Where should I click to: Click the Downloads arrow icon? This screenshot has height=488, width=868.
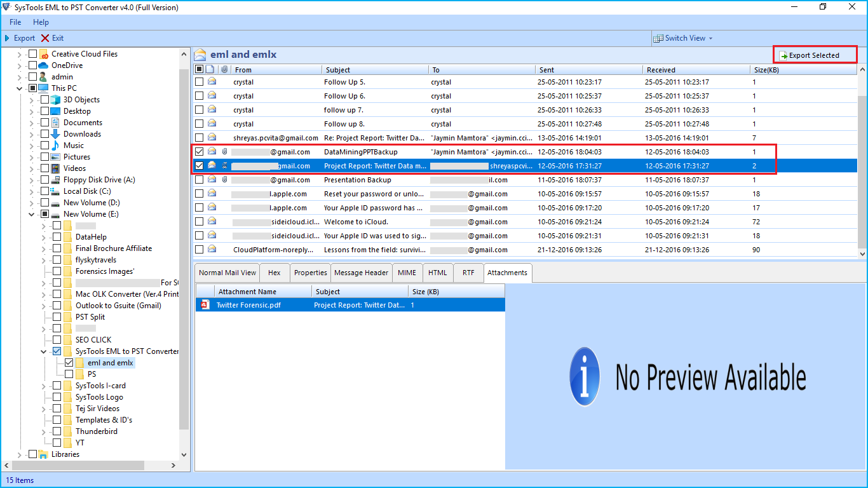coord(56,134)
